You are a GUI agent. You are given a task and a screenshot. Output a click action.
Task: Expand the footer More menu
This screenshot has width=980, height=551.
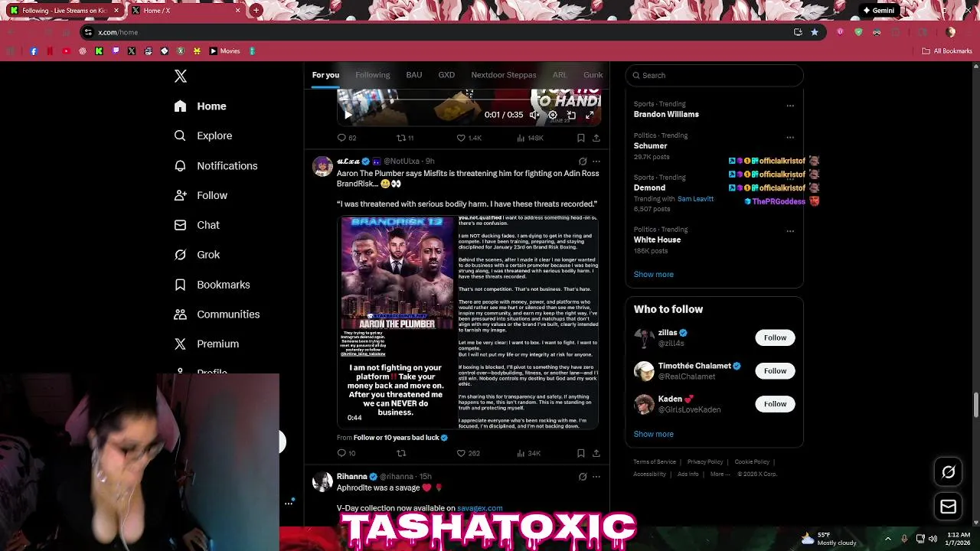tap(718, 474)
